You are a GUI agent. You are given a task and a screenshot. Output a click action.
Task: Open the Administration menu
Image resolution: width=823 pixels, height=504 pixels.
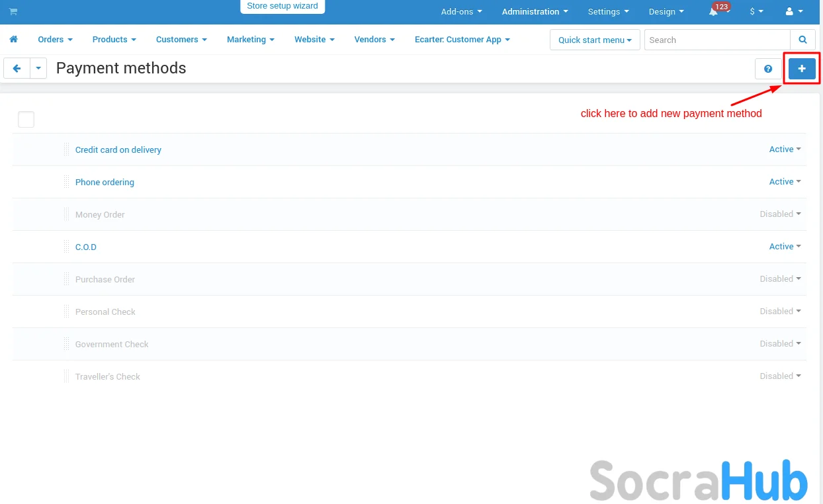[x=535, y=12]
